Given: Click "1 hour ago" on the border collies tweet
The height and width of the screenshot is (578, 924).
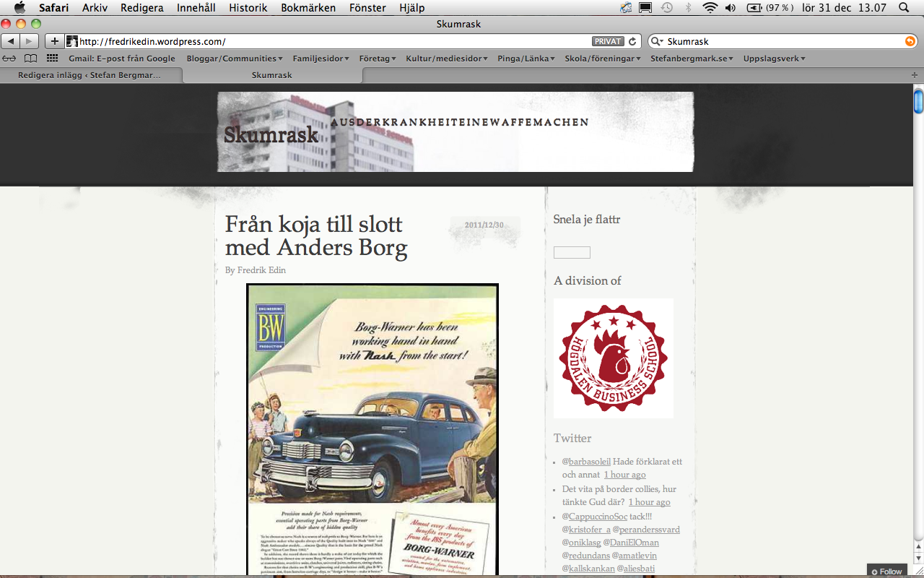Looking at the screenshot, I should coord(650,502).
